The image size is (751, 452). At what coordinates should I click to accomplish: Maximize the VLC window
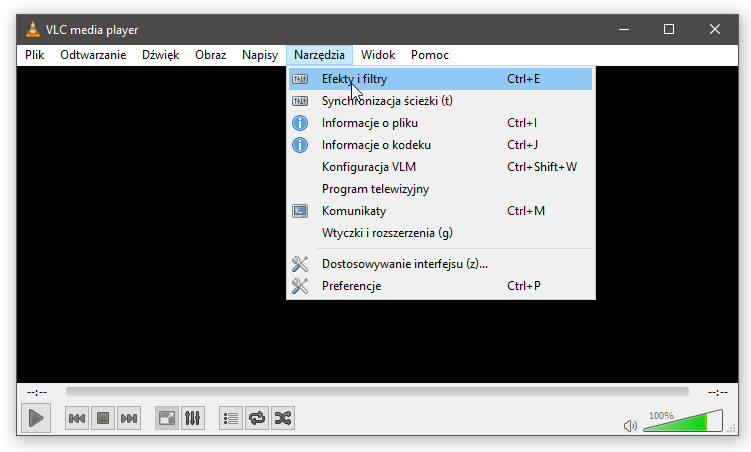(669, 29)
